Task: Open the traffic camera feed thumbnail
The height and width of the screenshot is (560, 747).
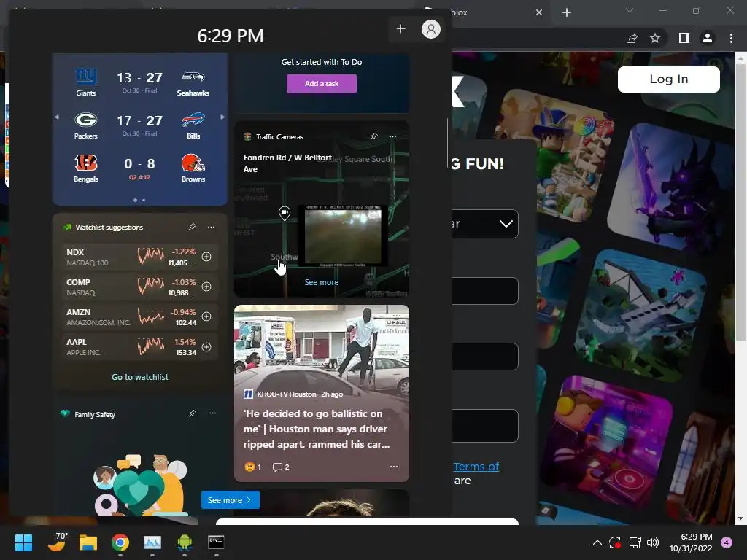Action: (343, 236)
